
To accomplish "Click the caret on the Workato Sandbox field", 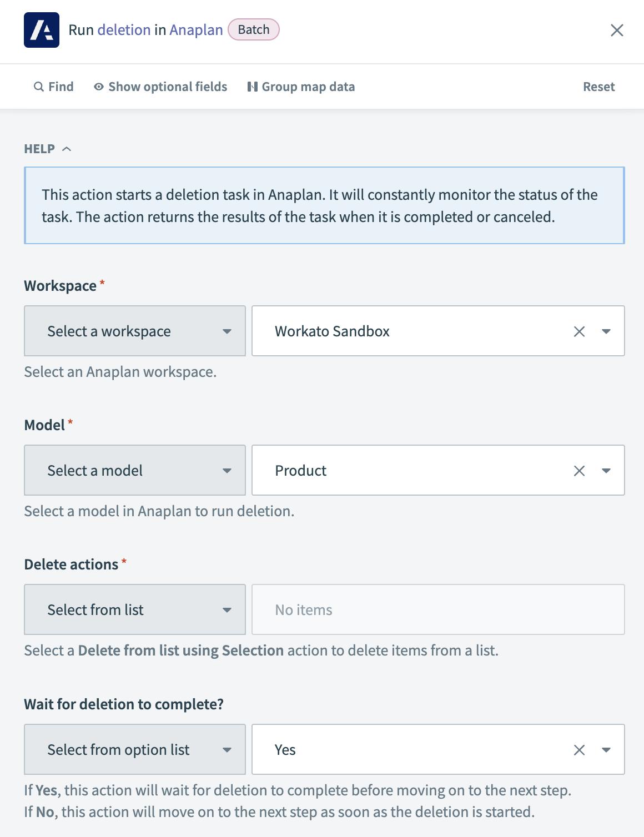I will point(606,331).
